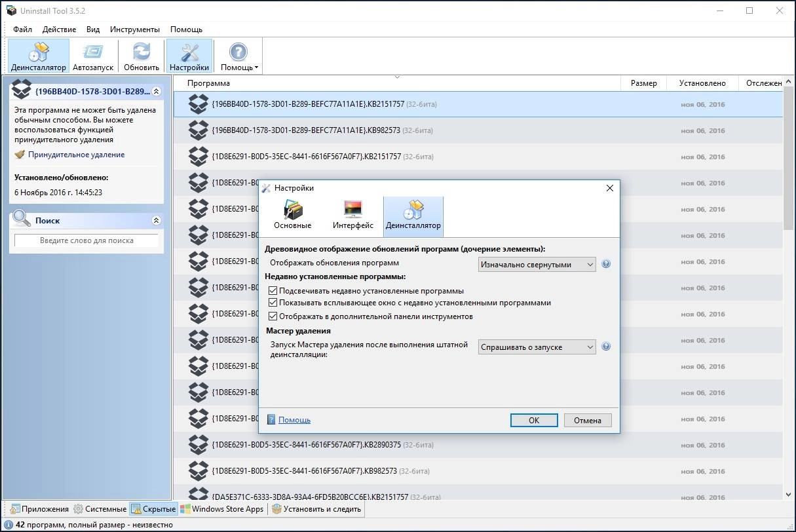Click Отмена in settings dialog

tap(588, 420)
